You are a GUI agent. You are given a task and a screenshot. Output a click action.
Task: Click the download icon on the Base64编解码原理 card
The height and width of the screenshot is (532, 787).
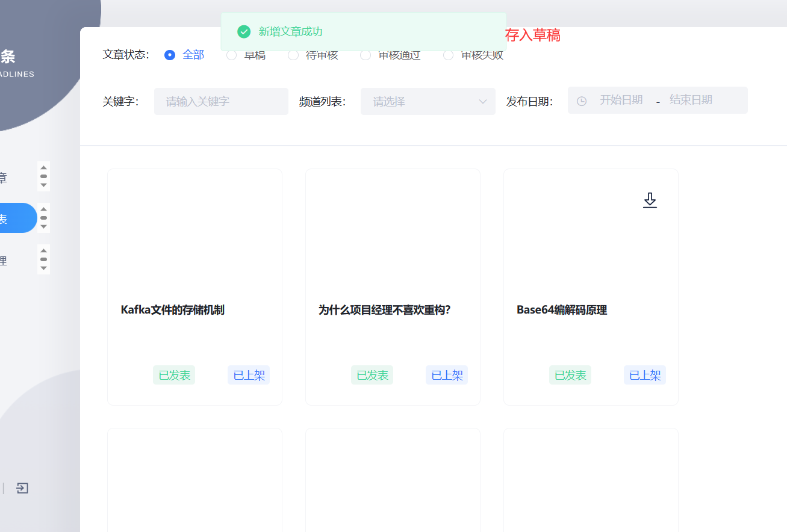point(650,200)
